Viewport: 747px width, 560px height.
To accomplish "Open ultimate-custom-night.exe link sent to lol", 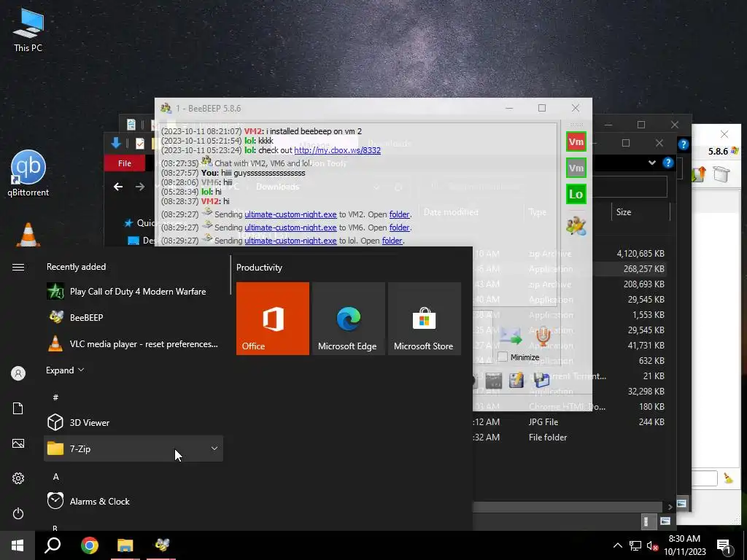I will pyautogui.click(x=290, y=241).
